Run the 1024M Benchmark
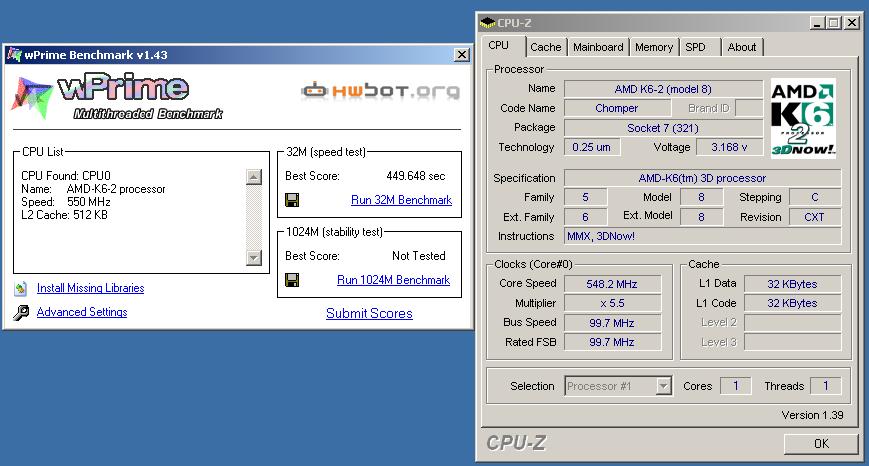The height and width of the screenshot is (466, 869). click(x=393, y=280)
